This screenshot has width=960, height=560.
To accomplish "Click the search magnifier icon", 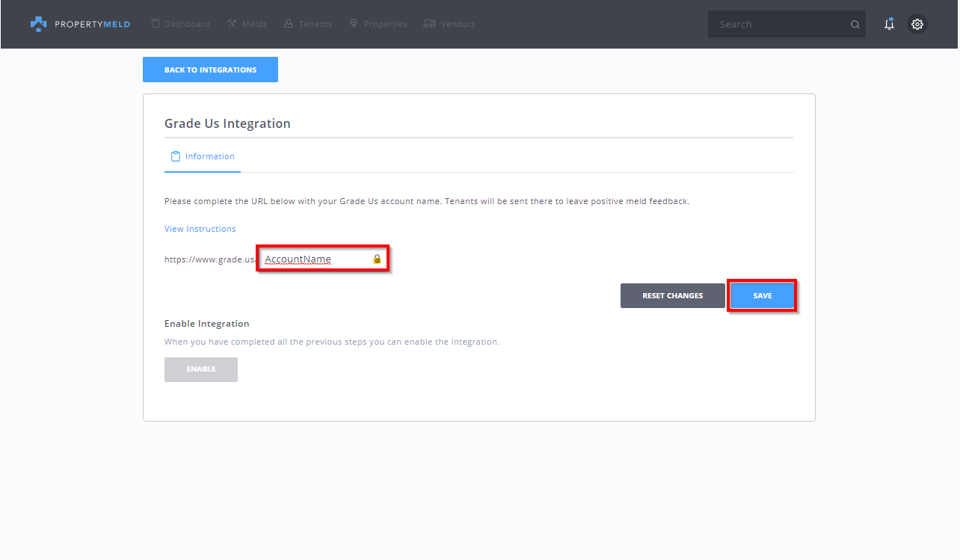I will (x=855, y=25).
